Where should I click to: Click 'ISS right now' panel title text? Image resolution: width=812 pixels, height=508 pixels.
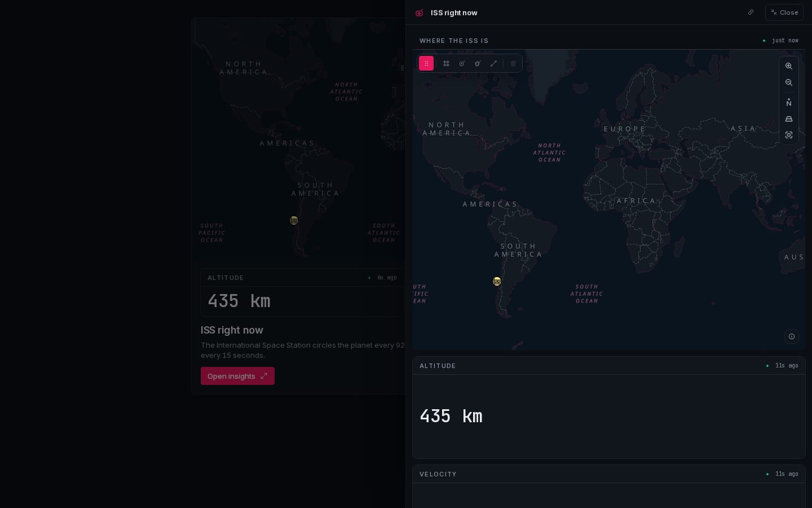tap(454, 12)
